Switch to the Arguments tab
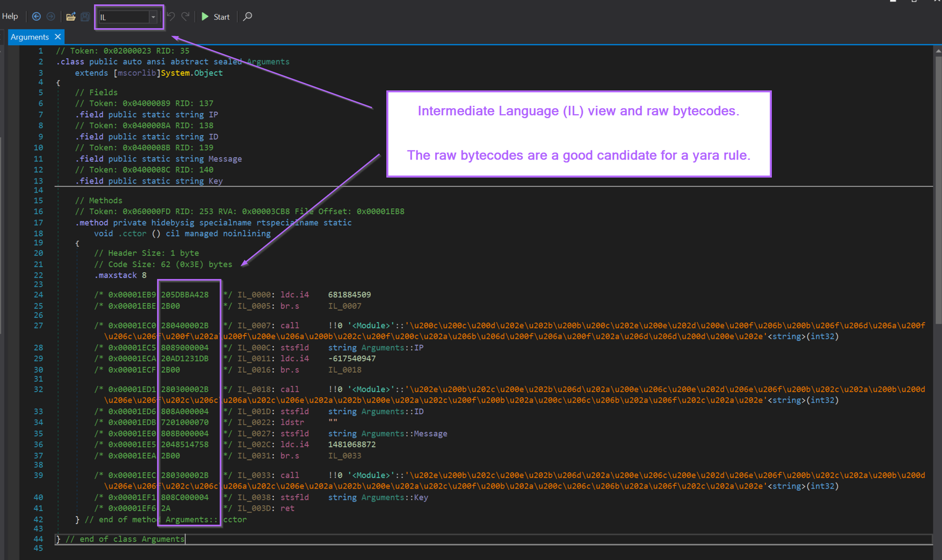 pyautogui.click(x=29, y=36)
